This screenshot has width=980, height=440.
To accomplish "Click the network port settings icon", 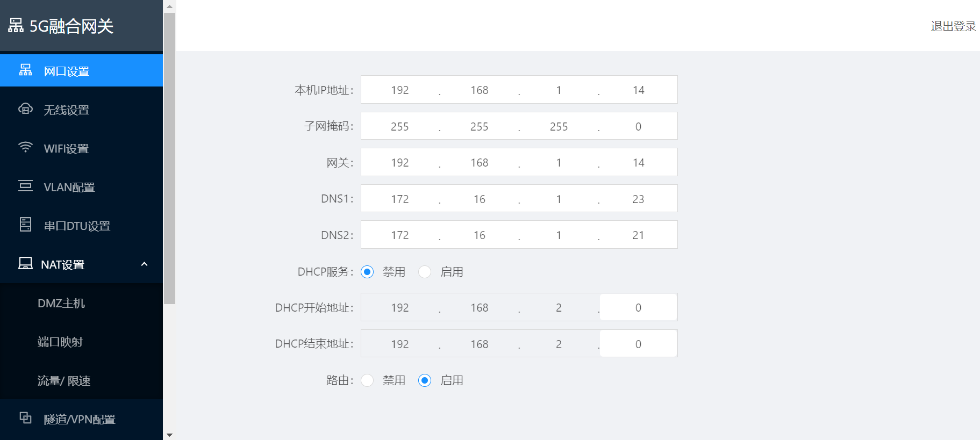I will (25, 70).
